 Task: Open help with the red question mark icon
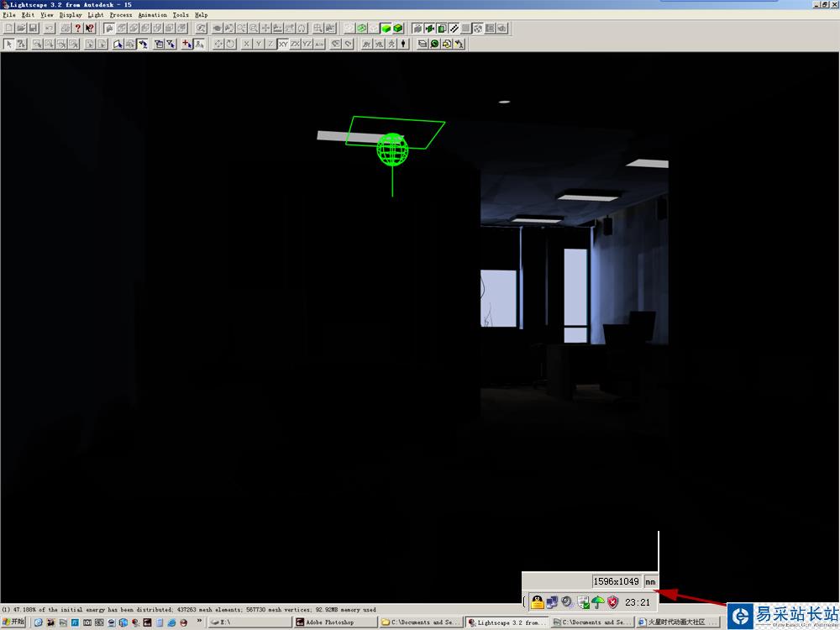(77, 28)
